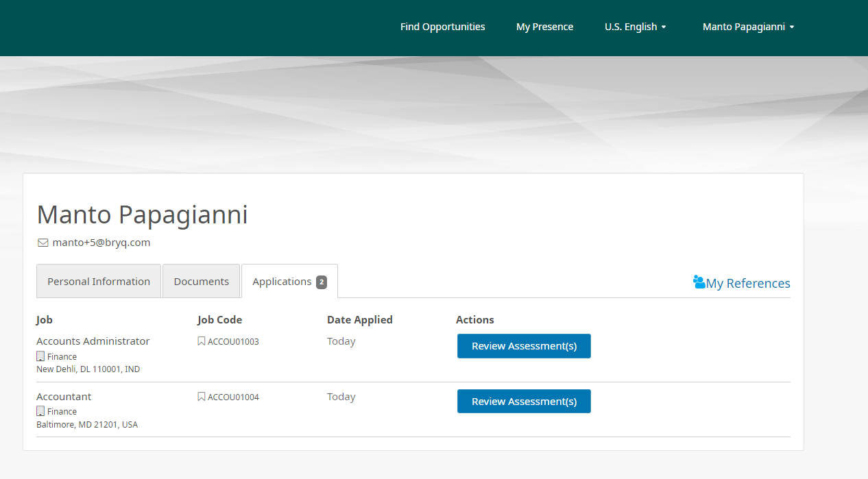Select the Applications tab
The image size is (868, 479).
tap(282, 282)
